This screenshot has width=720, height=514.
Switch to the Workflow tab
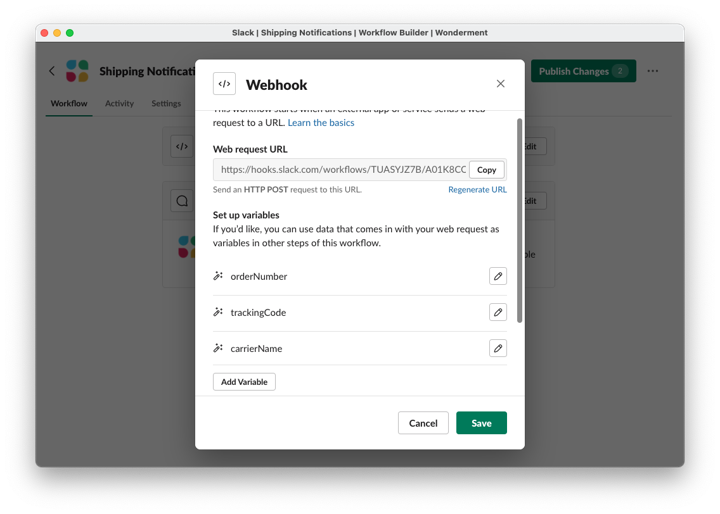69,103
